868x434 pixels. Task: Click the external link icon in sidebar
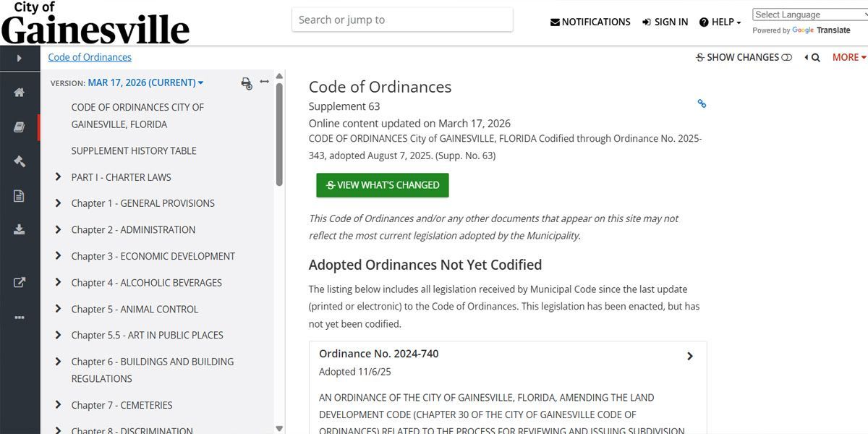(20, 283)
